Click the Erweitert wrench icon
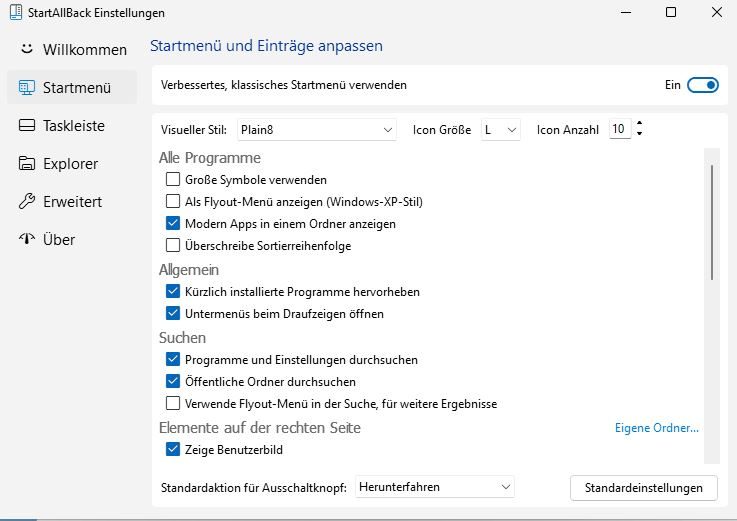This screenshot has height=521, width=737. (x=27, y=202)
